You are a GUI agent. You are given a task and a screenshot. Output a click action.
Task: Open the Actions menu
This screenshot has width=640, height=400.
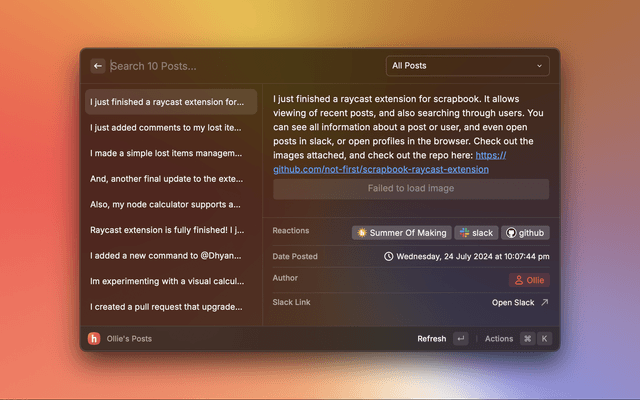[499, 339]
